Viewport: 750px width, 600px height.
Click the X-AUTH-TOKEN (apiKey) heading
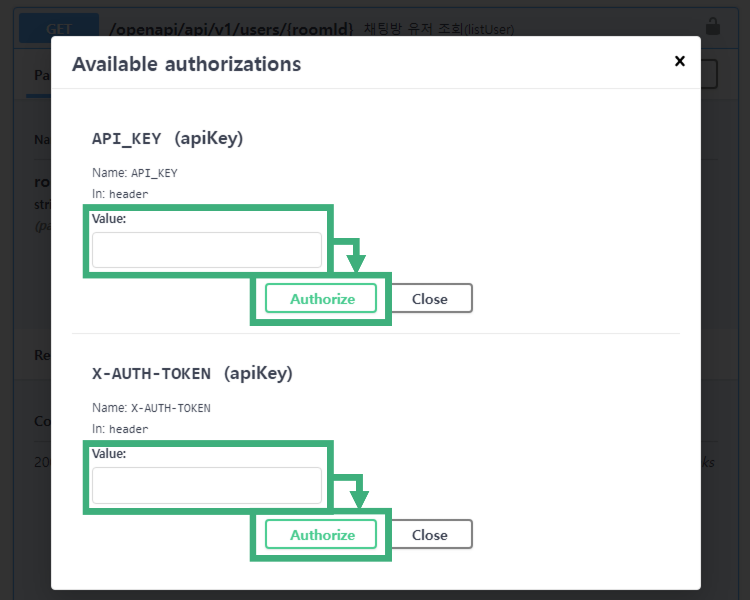click(192, 373)
